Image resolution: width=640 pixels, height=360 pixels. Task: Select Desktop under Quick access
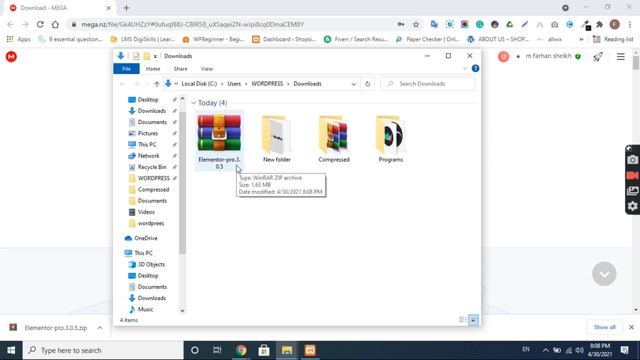(x=148, y=100)
